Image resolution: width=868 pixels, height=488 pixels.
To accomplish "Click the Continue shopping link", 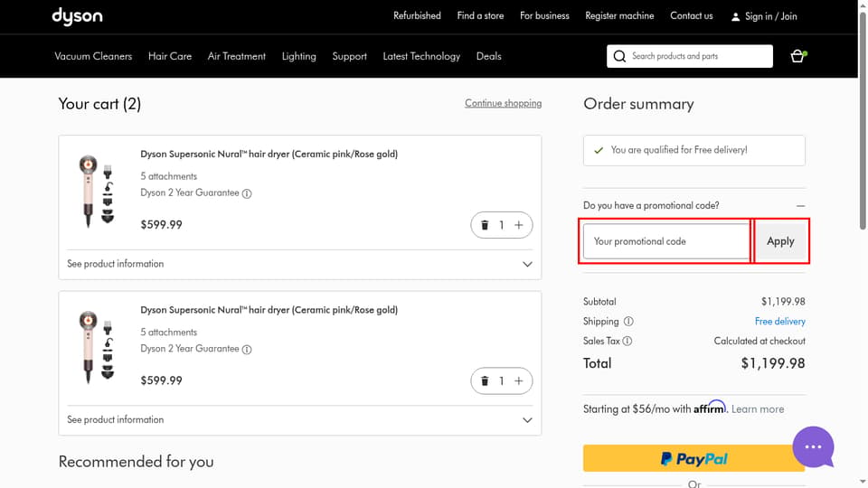I will click(504, 103).
